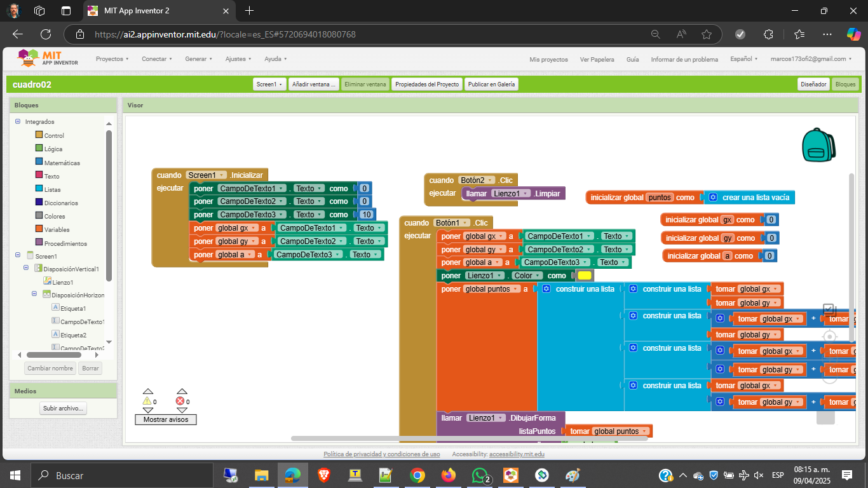Click the red error count icon
Viewport: 868px width, 488px height.
(x=180, y=401)
